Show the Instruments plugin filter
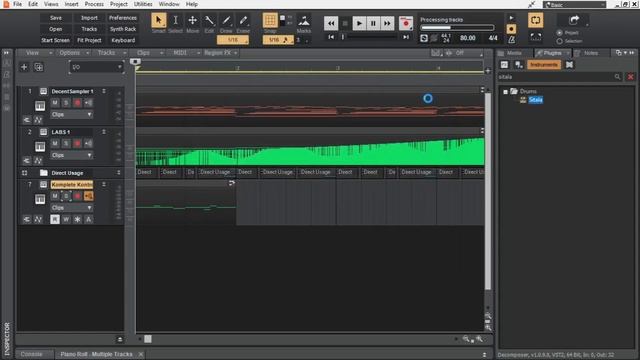The height and width of the screenshot is (360, 640). [x=544, y=64]
